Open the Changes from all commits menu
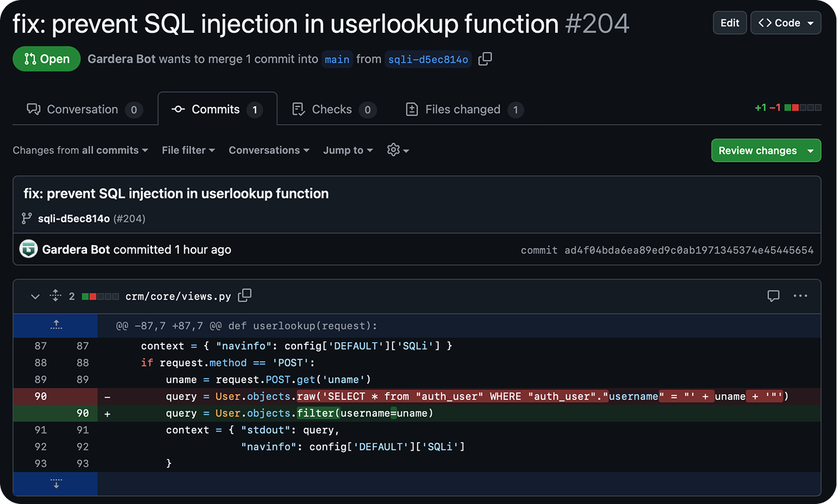This screenshot has width=837, height=504. click(80, 150)
